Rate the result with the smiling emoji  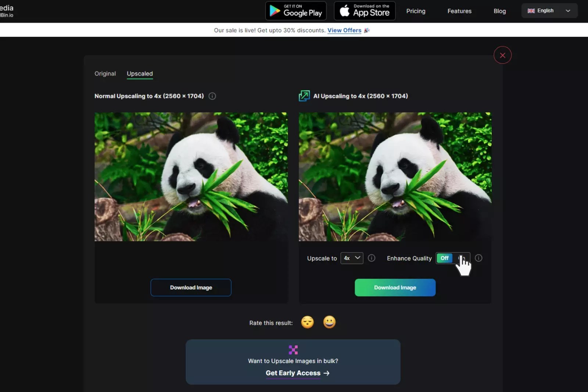(329, 322)
